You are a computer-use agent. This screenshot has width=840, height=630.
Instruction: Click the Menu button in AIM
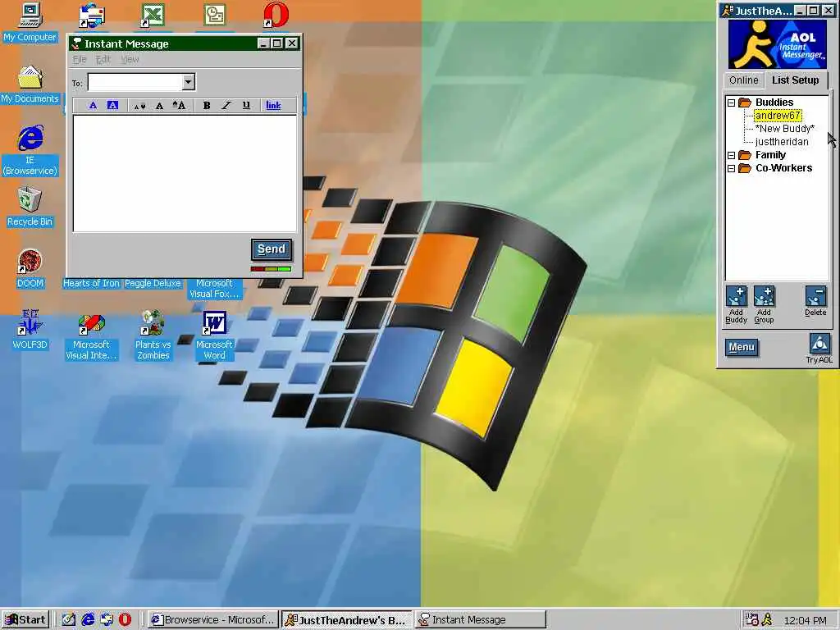[x=742, y=348]
